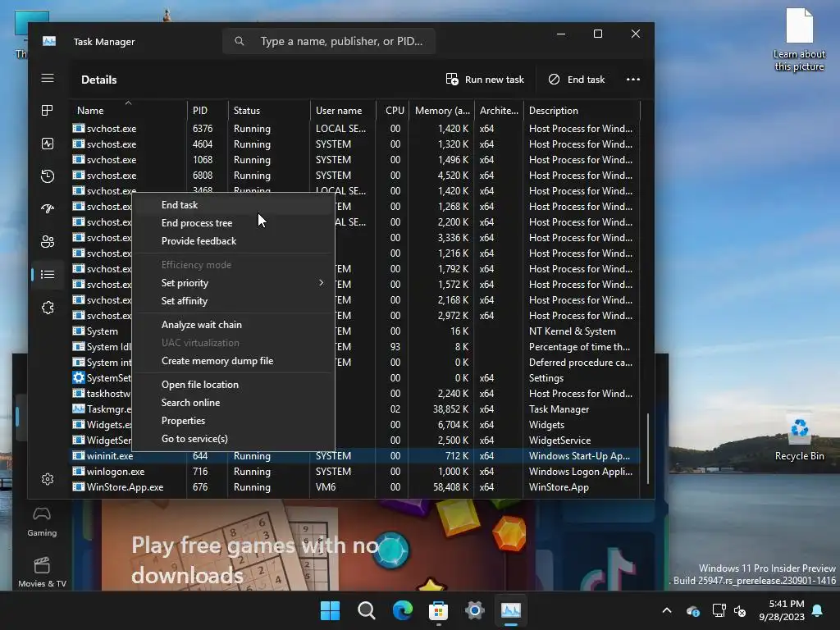Select the Details page list icon
This screenshot has height=630, width=840.
[x=48, y=274]
